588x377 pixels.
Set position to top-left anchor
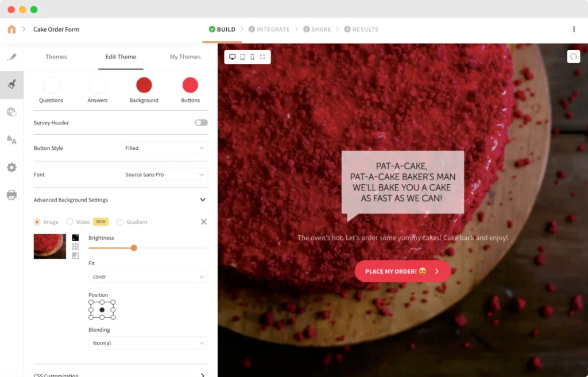point(91,302)
